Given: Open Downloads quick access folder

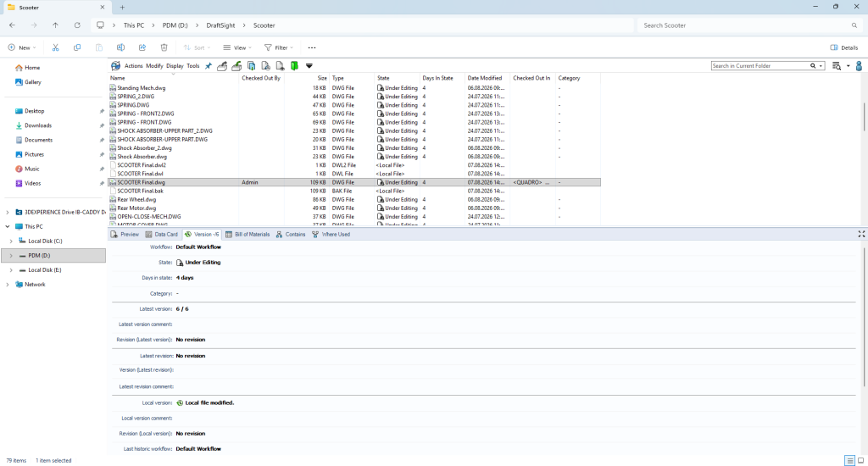Looking at the screenshot, I should (x=33, y=125).
